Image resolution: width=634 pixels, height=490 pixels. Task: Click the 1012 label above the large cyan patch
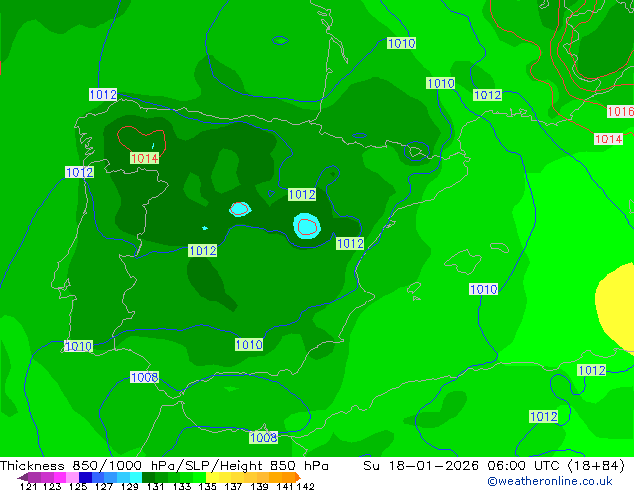pyautogui.click(x=302, y=194)
